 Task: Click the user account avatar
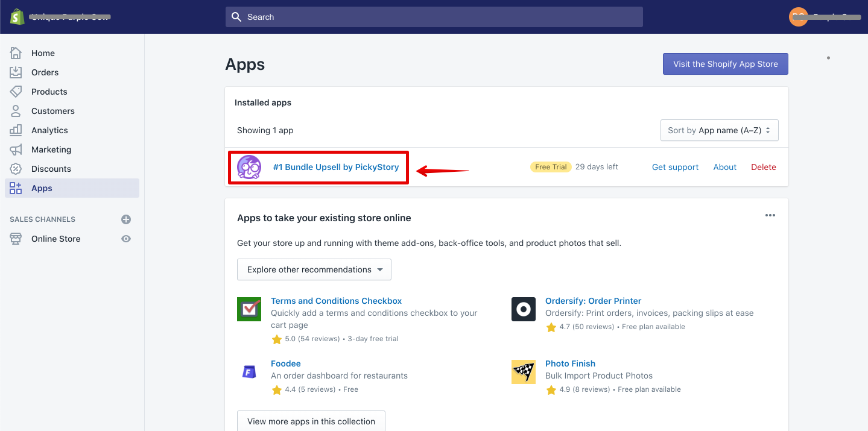coord(798,17)
